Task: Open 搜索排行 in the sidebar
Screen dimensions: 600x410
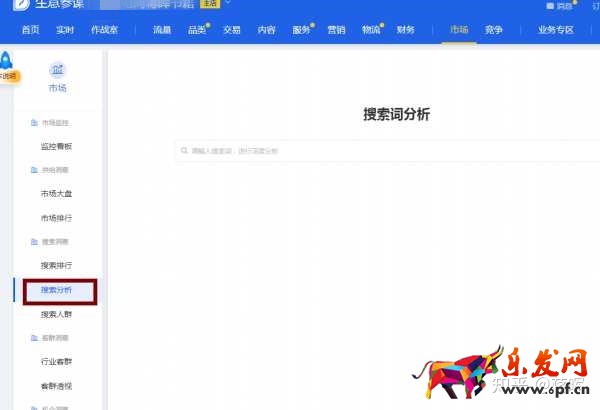Action: 56,265
